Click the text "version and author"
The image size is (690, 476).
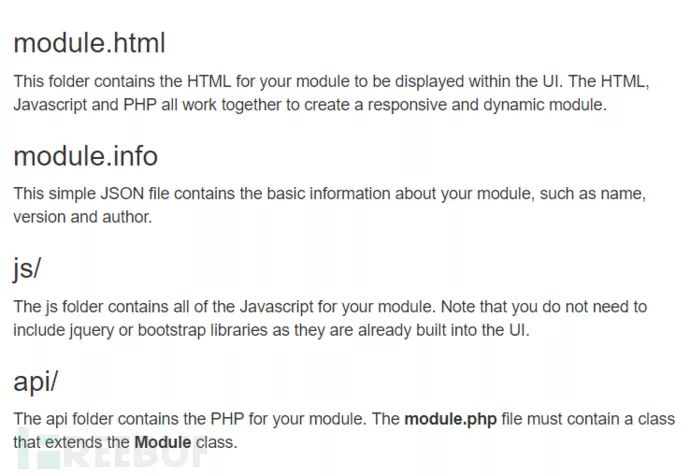82,216
